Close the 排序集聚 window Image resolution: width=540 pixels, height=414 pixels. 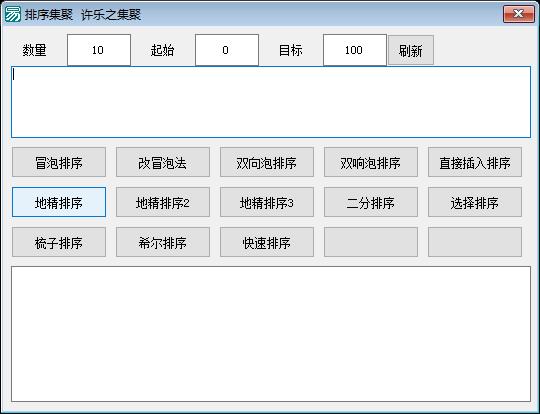click(x=519, y=14)
